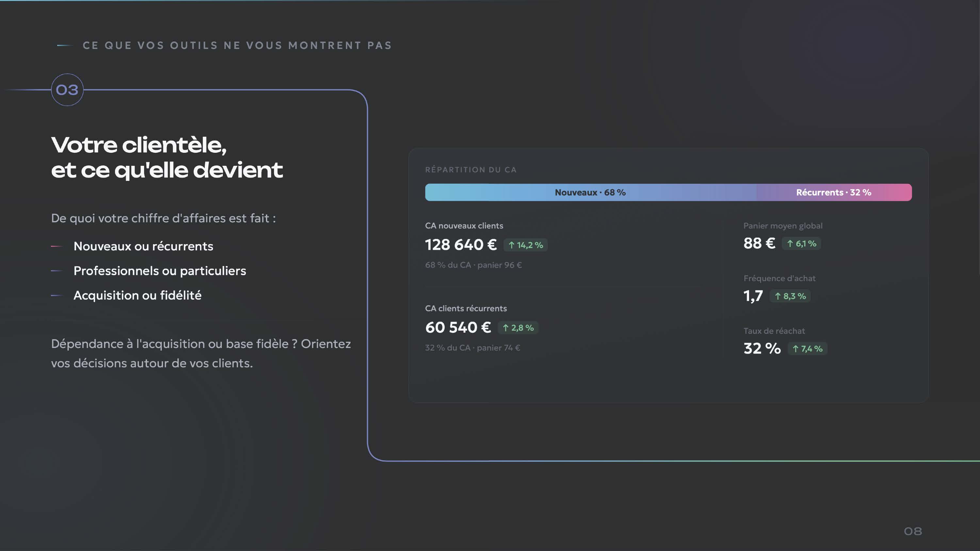Click the '6,1 %' growth badge
Screen dimensions: 980x551
[802, 244]
